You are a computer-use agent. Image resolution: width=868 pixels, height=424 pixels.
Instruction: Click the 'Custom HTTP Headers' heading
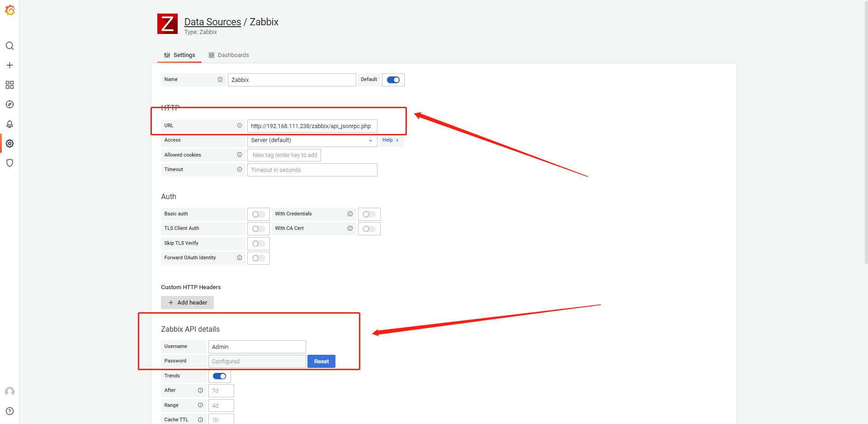pos(191,287)
